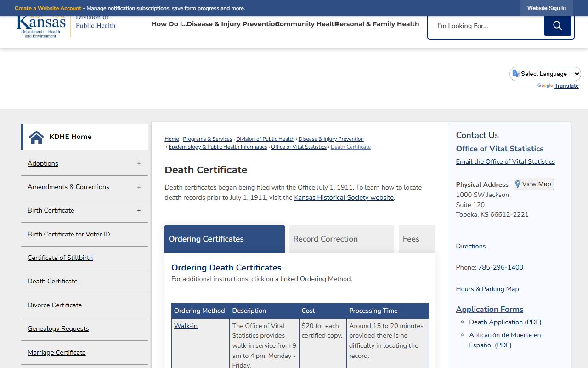Open Death Certificate sidebar link
Viewport: 588px width, 368px height.
(52, 281)
